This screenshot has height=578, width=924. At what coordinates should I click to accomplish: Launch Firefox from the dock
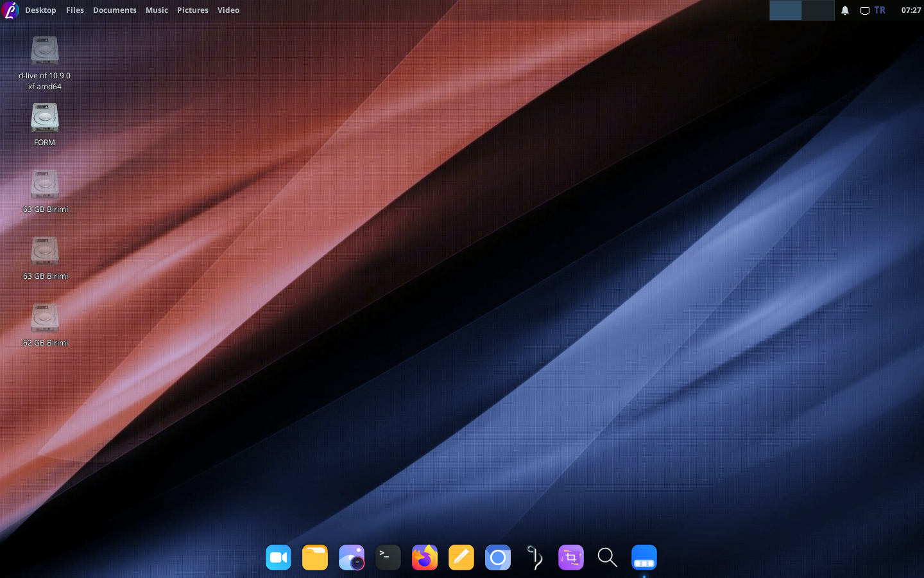[x=425, y=557]
